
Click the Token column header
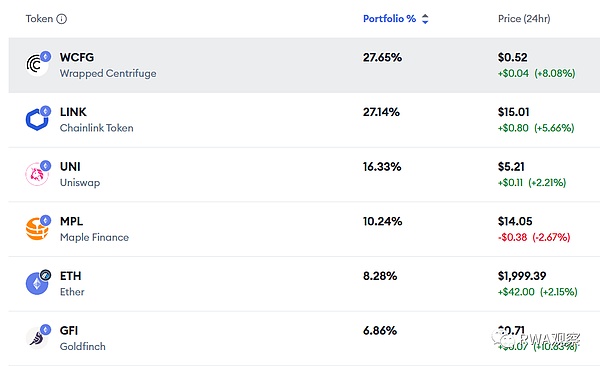39,19
